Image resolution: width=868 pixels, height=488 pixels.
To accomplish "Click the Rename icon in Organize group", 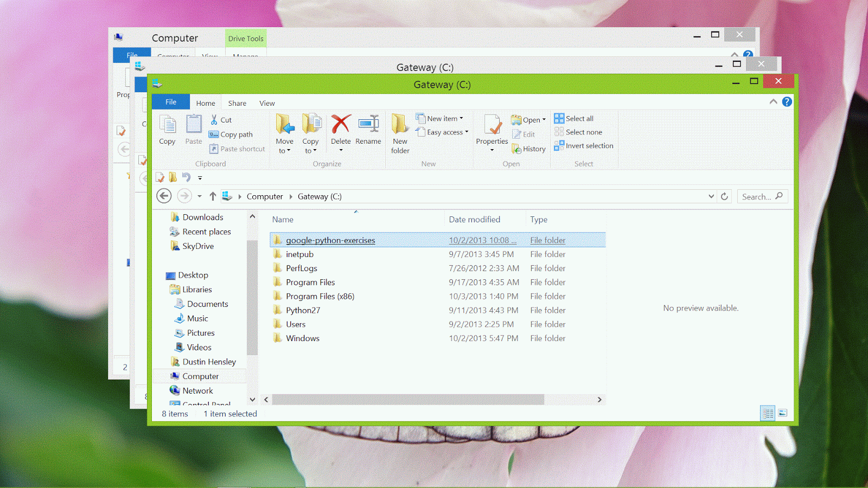I will (368, 124).
